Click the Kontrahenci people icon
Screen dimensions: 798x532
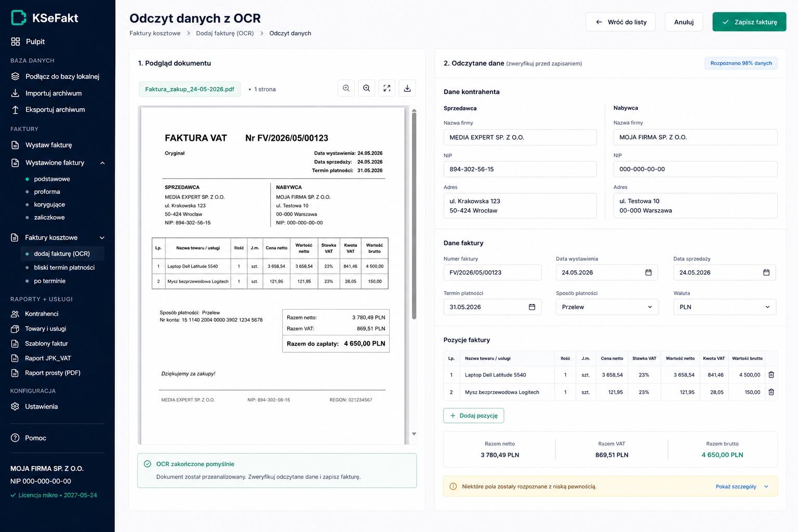coord(15,314)
